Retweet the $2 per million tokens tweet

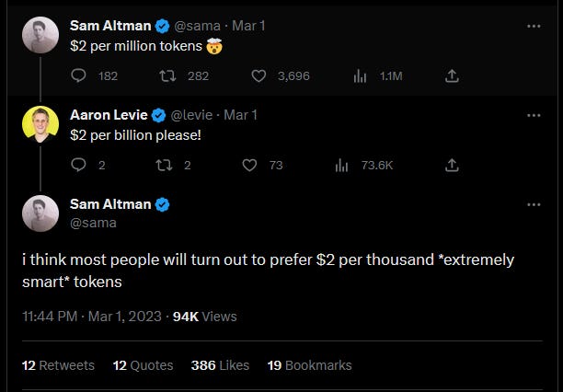(168, 76)
